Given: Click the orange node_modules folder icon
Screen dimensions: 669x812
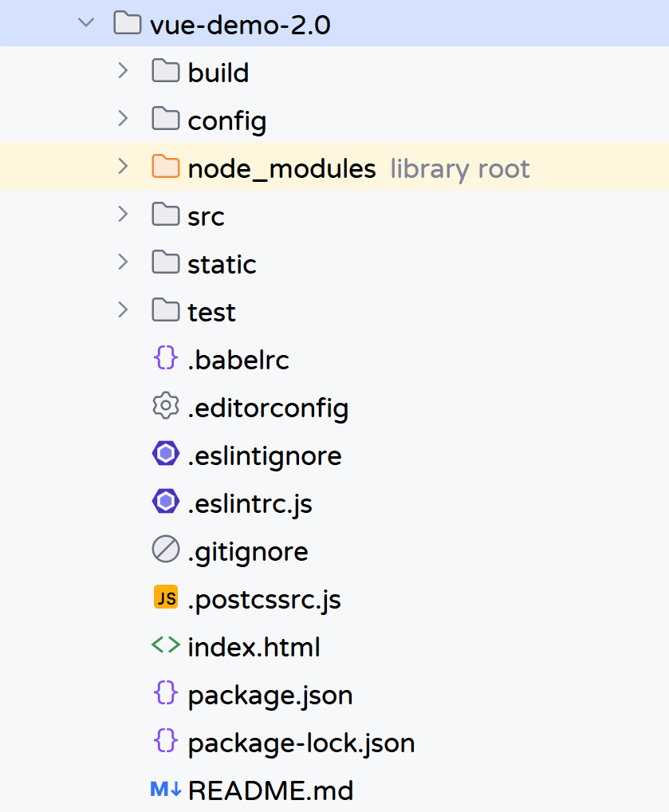Looking at the screenshot, I should pos(166,166).
